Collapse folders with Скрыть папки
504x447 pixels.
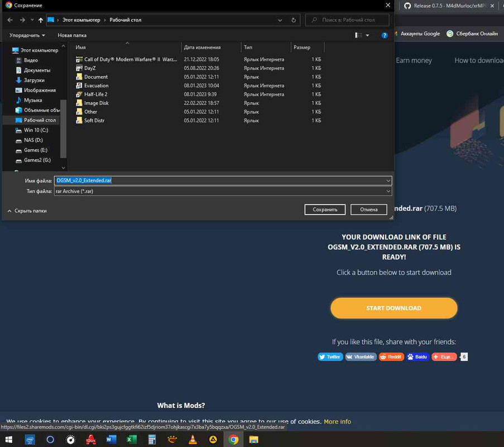coord(27,211)
